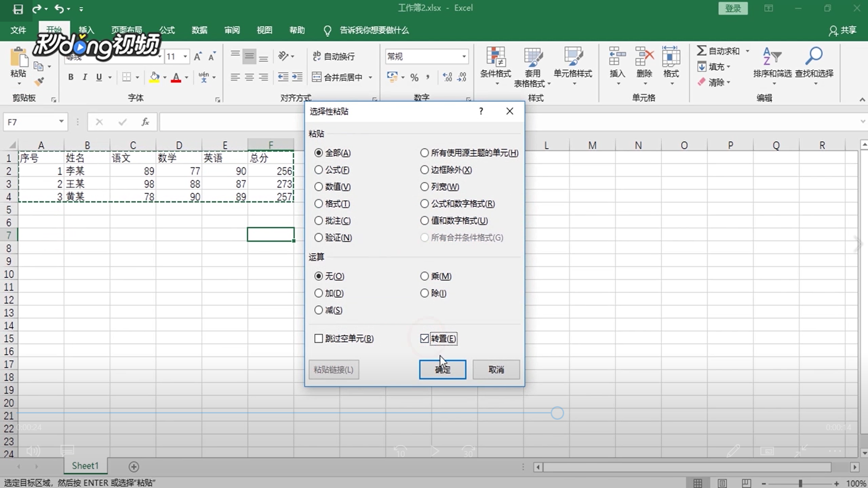Screen dimensions: 868x488
Task: Click Find and Select (查找和选择) icon
Action: (814, 57)
